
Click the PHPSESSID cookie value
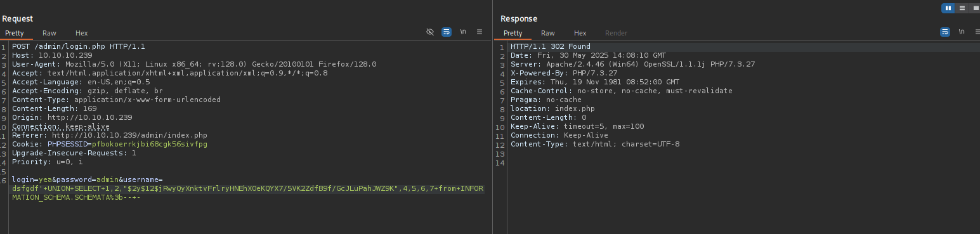click(150, 145)
